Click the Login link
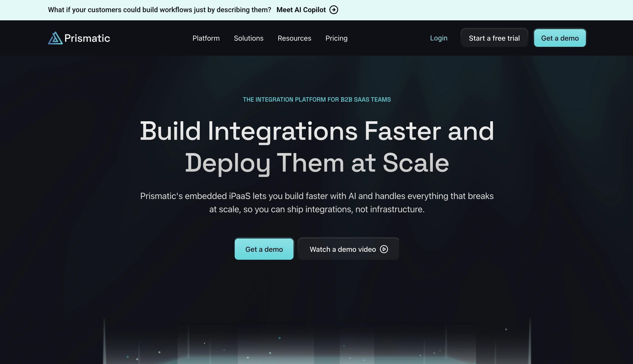 pos(439,38)
